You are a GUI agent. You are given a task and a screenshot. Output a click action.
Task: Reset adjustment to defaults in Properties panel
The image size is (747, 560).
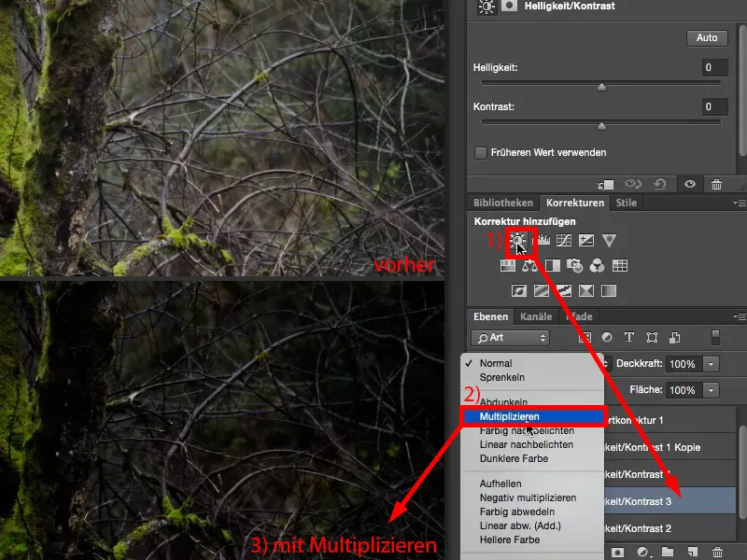tap(660, 184)
